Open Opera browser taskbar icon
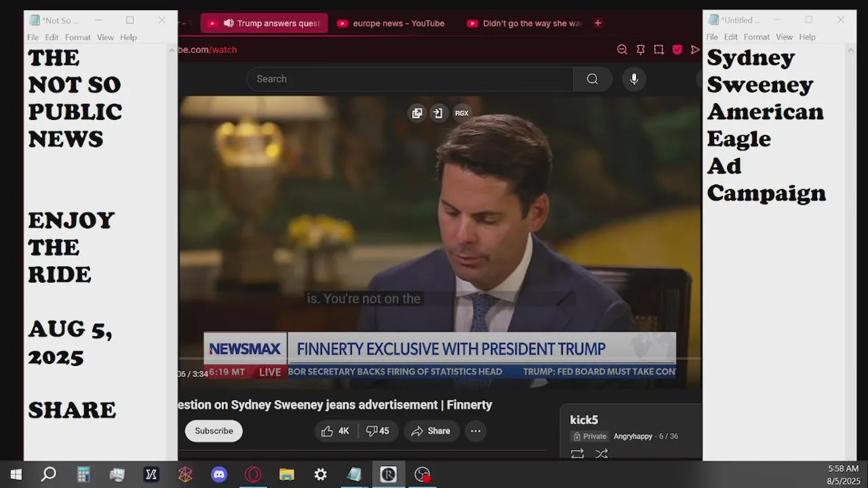The image size is (868, 488). coord(253,474)
